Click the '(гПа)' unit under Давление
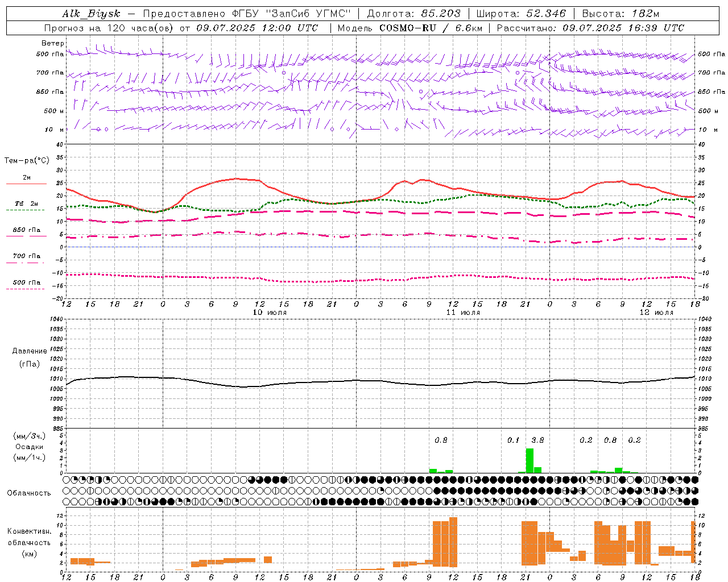Image resolution: width=728 pixels, height=582 pixels. (x=29, y=364)
